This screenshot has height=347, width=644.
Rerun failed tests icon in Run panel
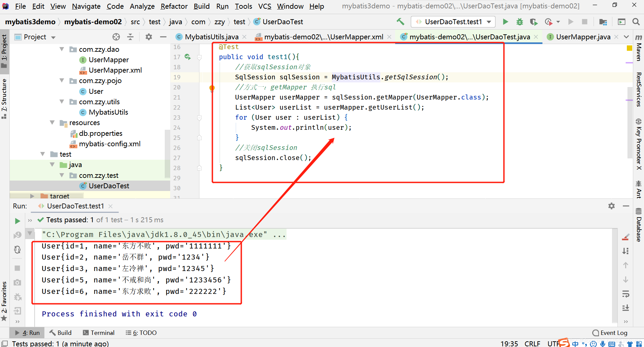coord(17,235)
